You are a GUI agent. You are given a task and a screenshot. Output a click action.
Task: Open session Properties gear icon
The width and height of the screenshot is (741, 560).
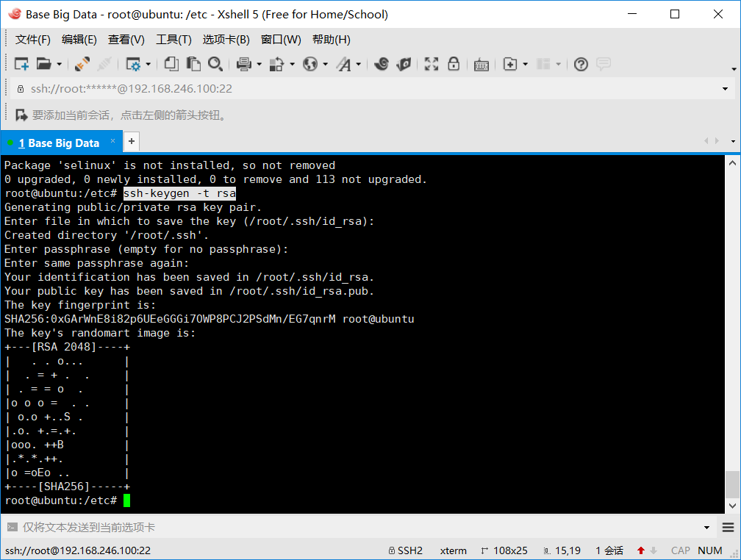[x=133, y=64]
